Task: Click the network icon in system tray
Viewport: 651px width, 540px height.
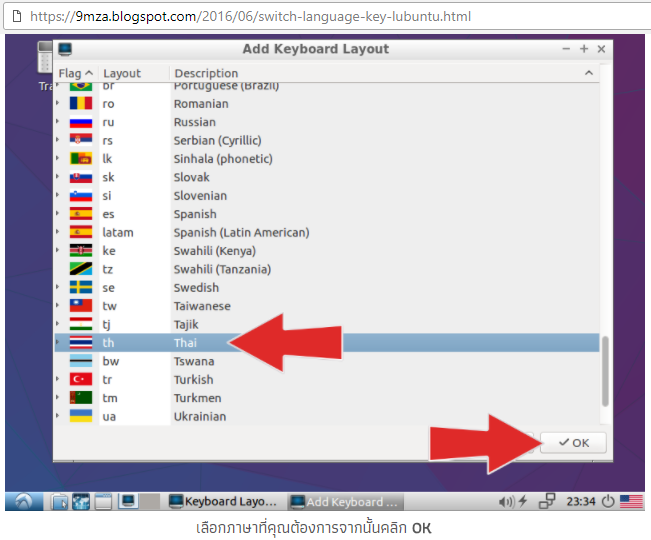Action: [x=547, y=501]
